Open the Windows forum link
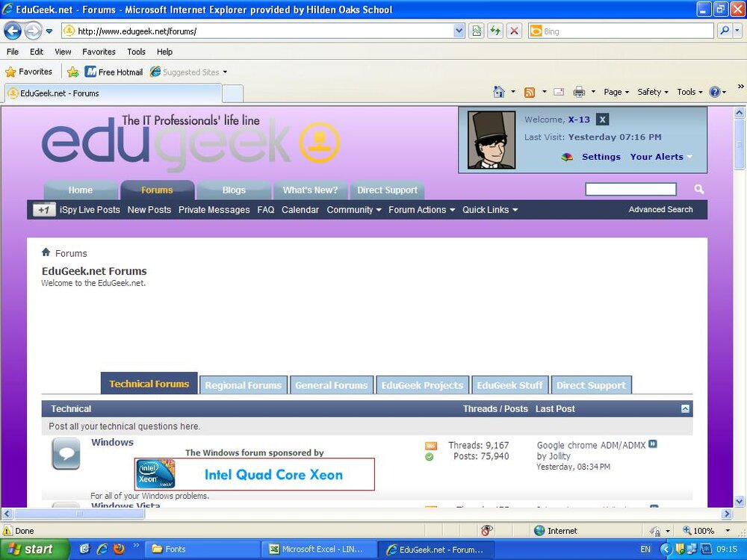Image resolution: width=747 pixels, height=560 pixels. point(113,442)
